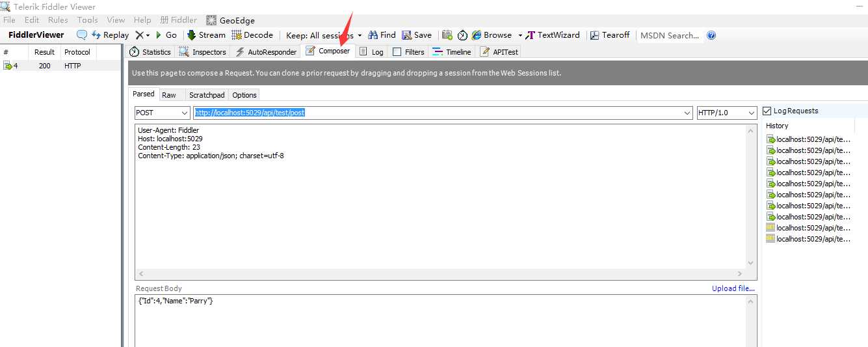Click the Upload file... link

coord(733,288)
